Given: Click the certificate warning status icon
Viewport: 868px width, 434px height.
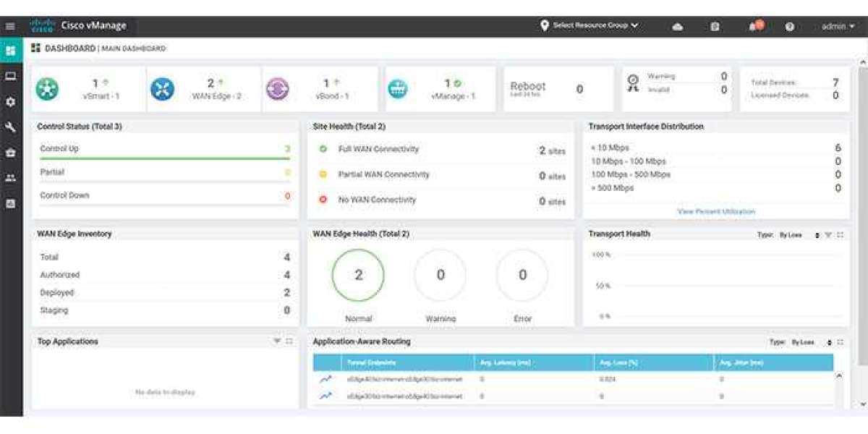Looking at the screenshot, I should click(633, 82).
